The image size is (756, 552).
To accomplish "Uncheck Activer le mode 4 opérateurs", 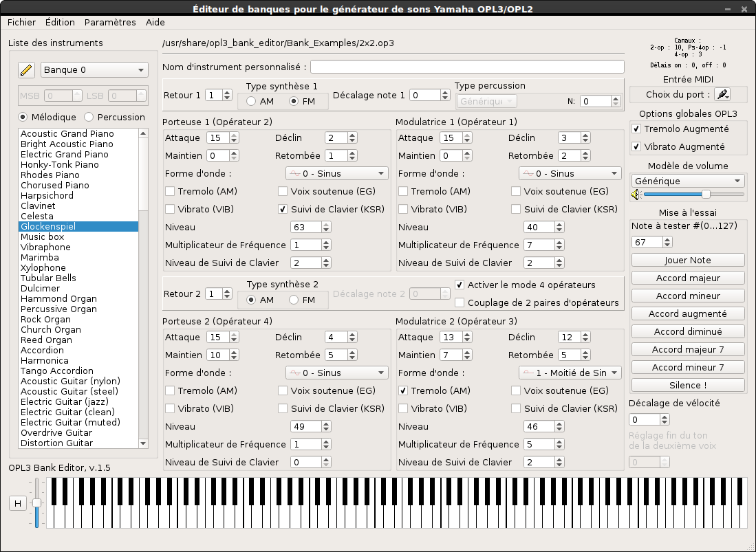I will click(x=460, y=285).
